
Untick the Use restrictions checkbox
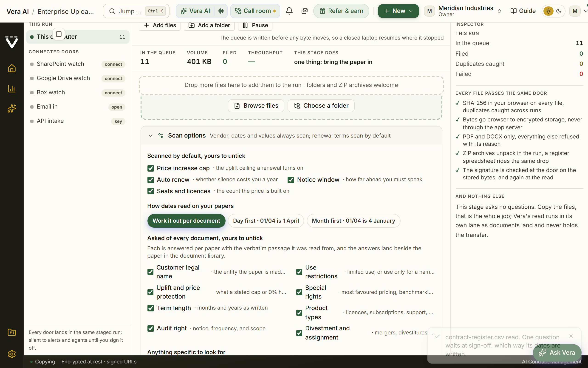coord(299,272)
